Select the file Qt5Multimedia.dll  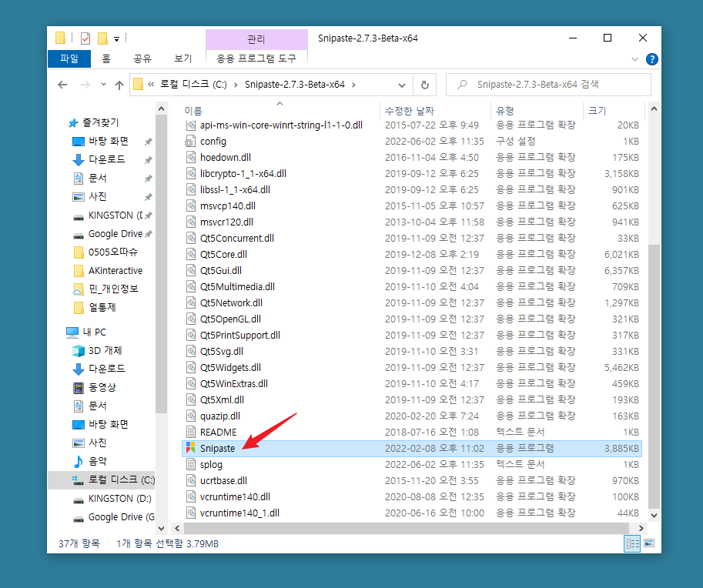(238, 287)
